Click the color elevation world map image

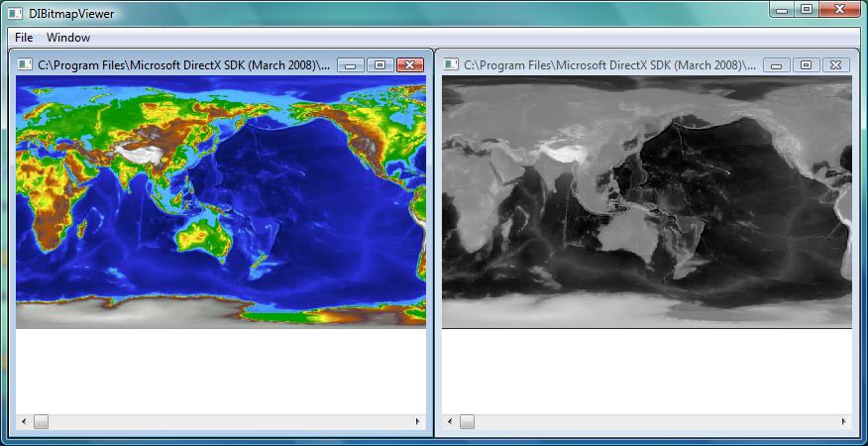[221, 202]
